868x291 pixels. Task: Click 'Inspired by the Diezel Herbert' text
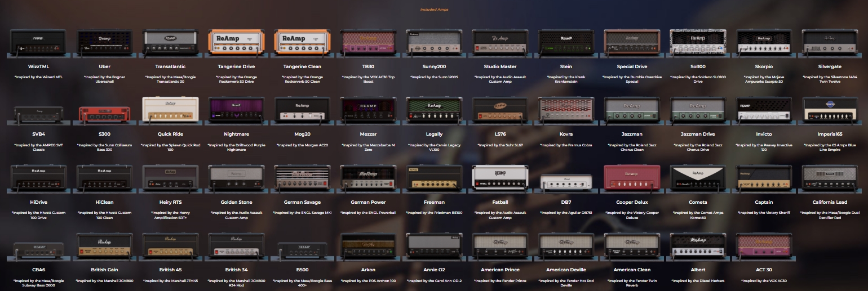point(698,280)
